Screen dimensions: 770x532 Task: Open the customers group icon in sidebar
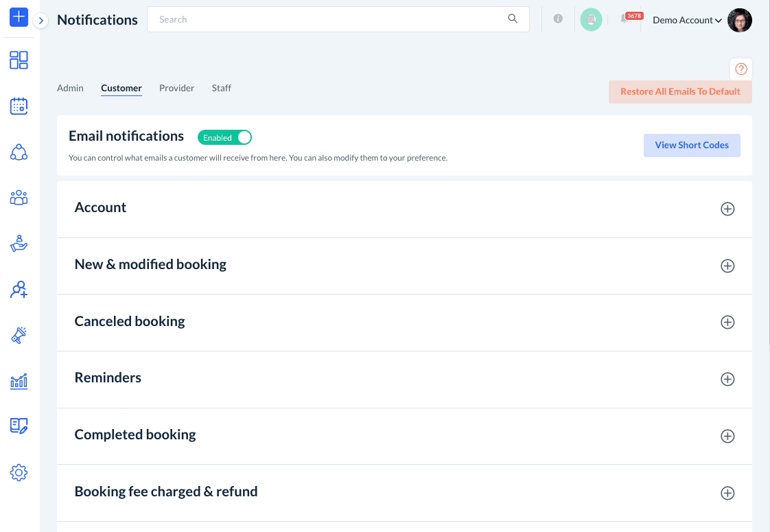[19, 198]
